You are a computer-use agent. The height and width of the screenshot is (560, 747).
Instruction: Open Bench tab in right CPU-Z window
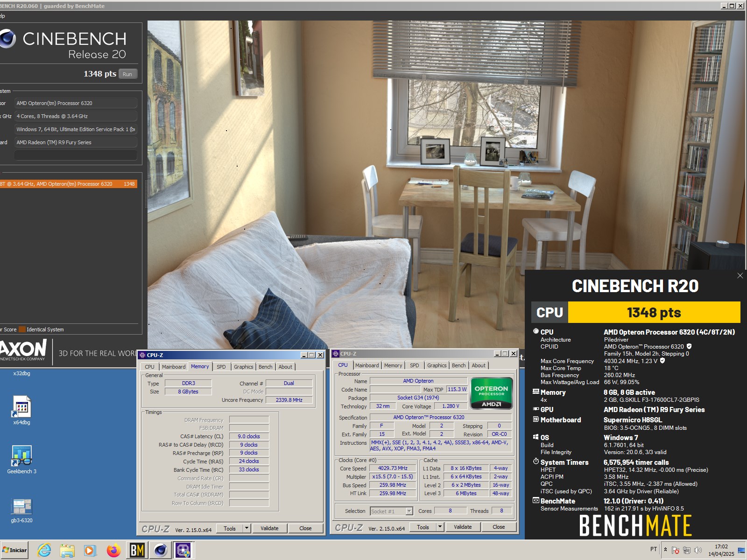tap(458, 365)
